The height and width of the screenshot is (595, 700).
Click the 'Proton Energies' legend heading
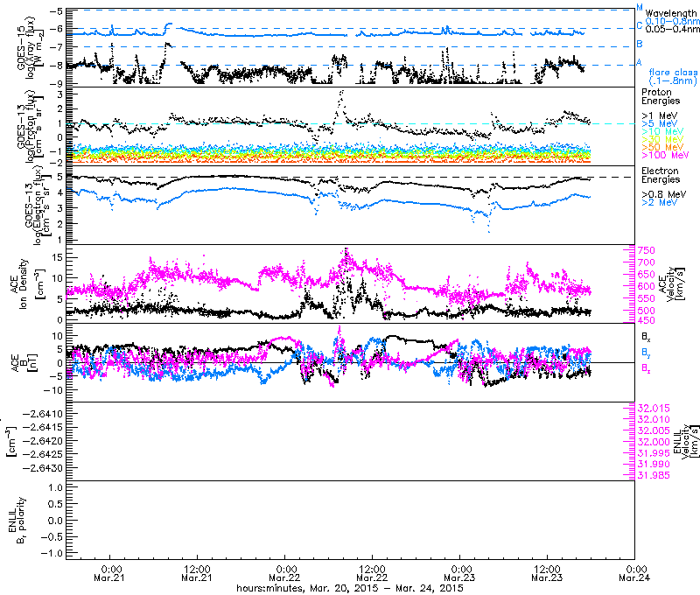[661, 96]
